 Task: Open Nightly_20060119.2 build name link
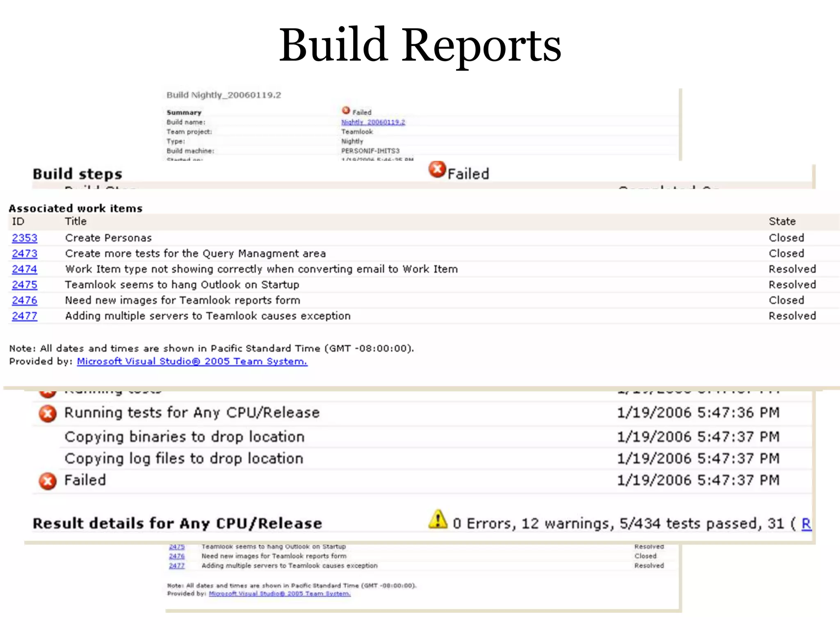[x=373, y=122]
